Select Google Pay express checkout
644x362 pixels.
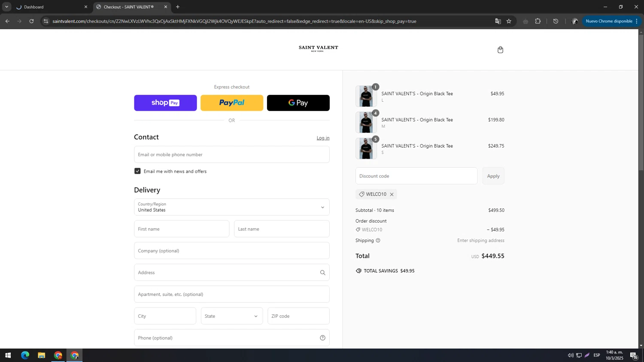(298, 103)
